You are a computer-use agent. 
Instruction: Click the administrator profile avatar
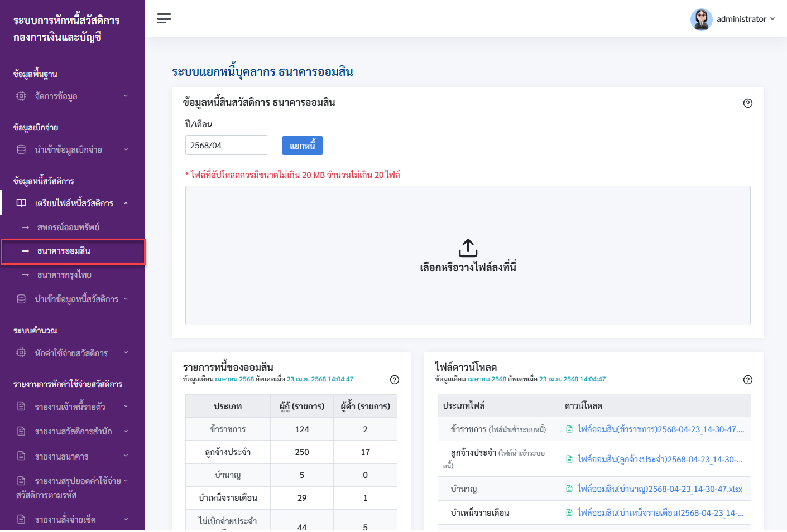point(701,19)
